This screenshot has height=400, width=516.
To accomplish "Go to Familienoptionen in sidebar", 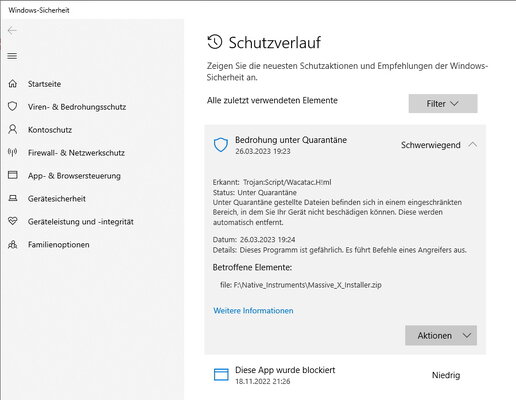I will 59,245.
